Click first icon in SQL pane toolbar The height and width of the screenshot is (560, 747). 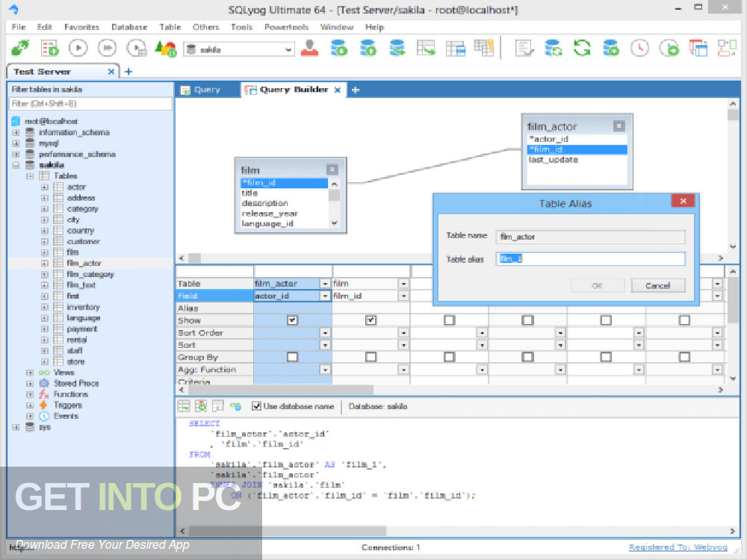point(184,406)
